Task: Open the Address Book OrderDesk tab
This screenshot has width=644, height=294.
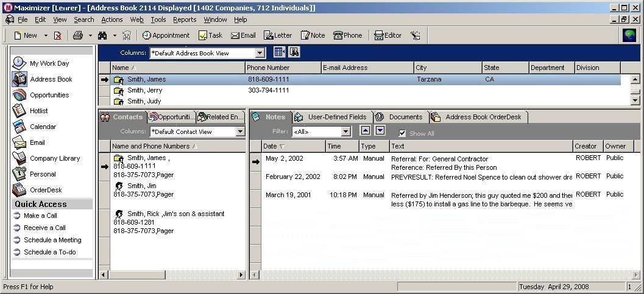Action: pyautogui.click(x=478, y=117)
